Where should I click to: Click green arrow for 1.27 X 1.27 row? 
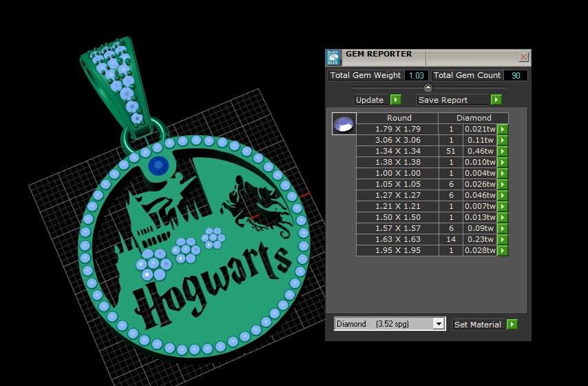pyautogui.click(x=503, y=195)
